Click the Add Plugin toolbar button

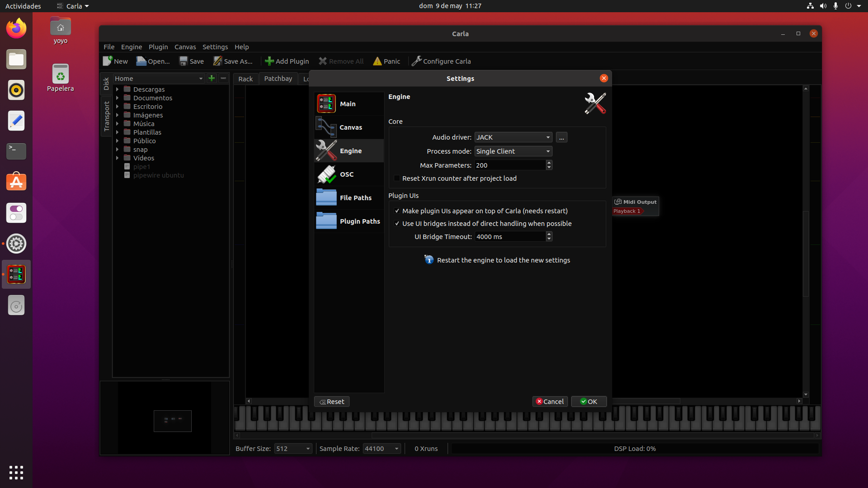point(287,61)
